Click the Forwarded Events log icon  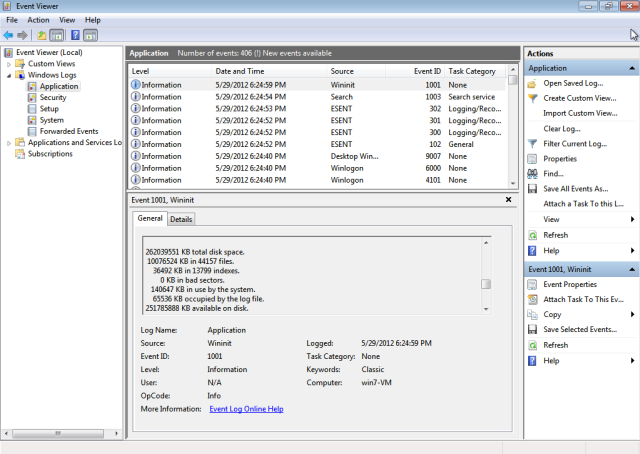pos(32,131)
